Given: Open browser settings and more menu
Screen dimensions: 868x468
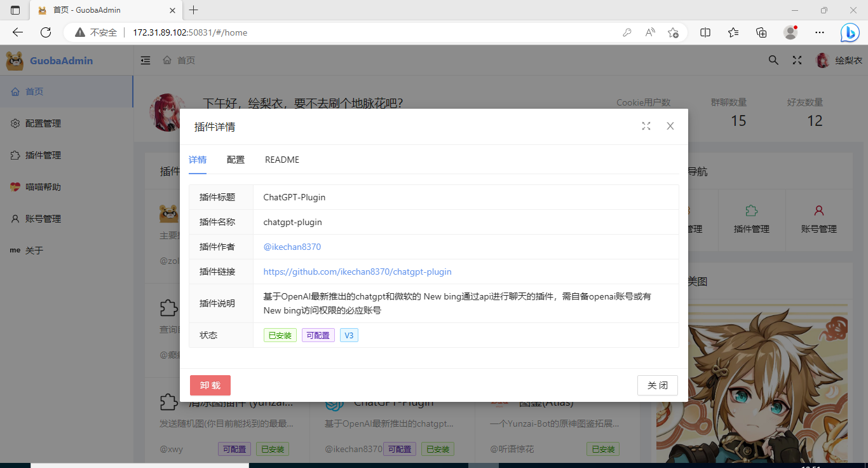Looking at the screenshot, I should (x=820, y=32).
